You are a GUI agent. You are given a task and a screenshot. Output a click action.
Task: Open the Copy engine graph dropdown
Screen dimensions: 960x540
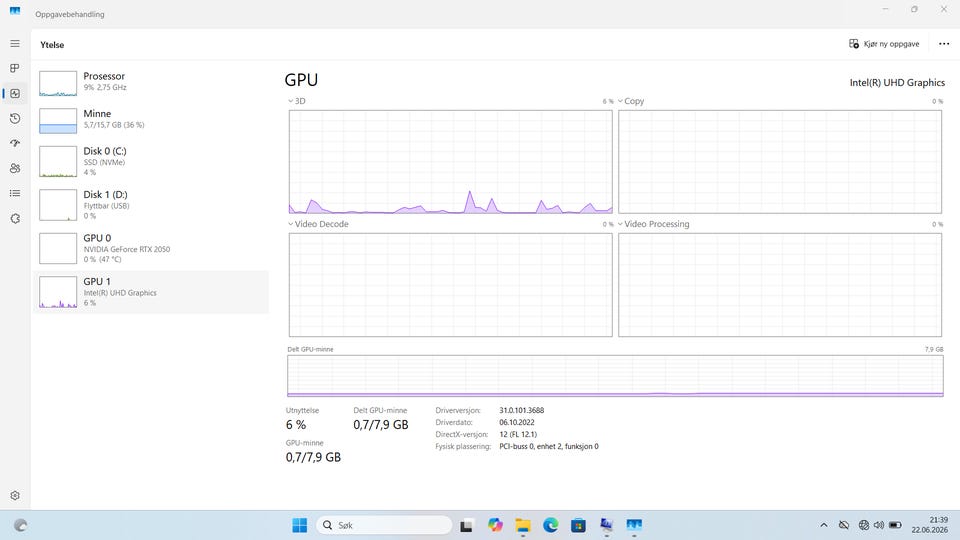(631, 101)
